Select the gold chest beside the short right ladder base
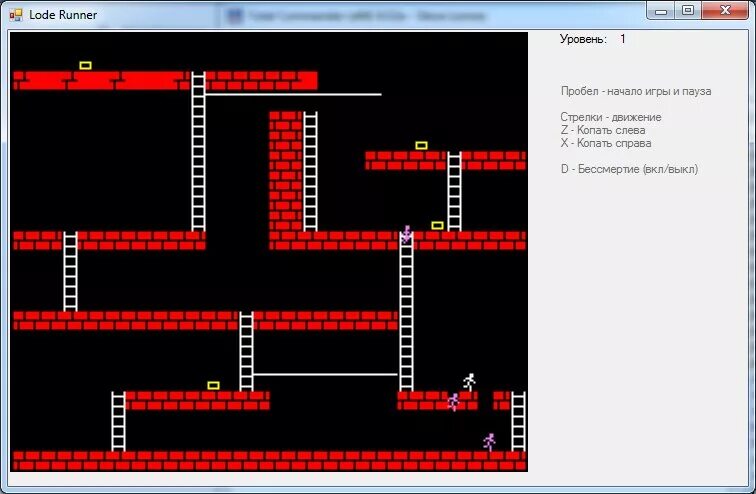The width and height of the screenshot is (756, 494). coord(437,226)
